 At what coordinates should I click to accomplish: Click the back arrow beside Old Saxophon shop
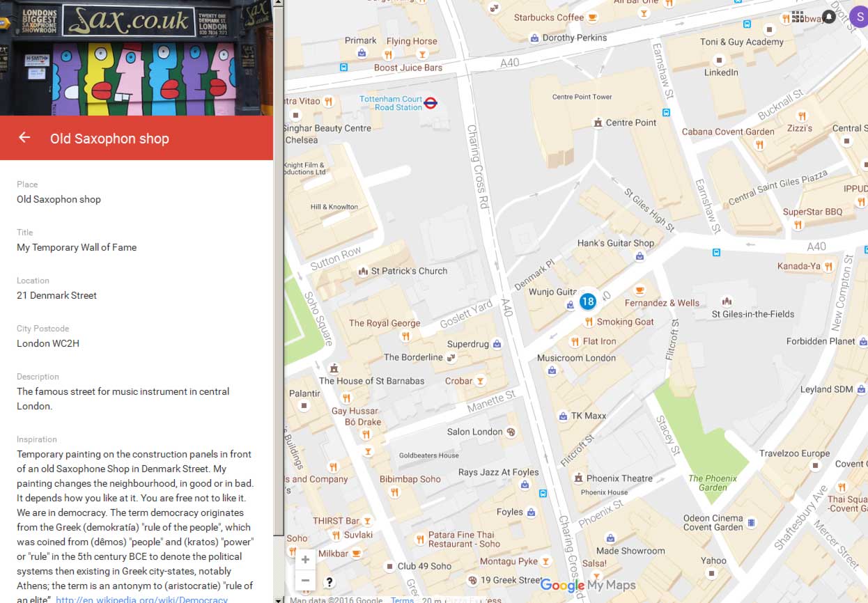[24, 137]
